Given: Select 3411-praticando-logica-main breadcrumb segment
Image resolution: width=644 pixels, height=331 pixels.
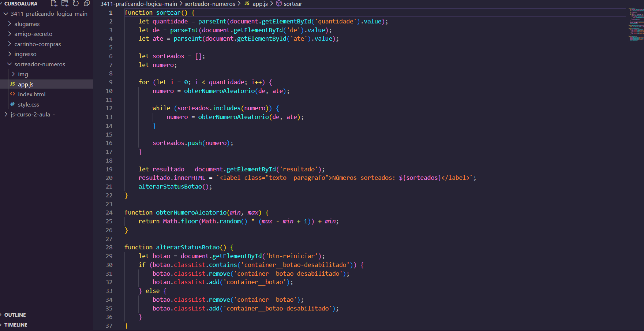Looking at the screenshot, I should pyautogui.click(x=139, y=4).
